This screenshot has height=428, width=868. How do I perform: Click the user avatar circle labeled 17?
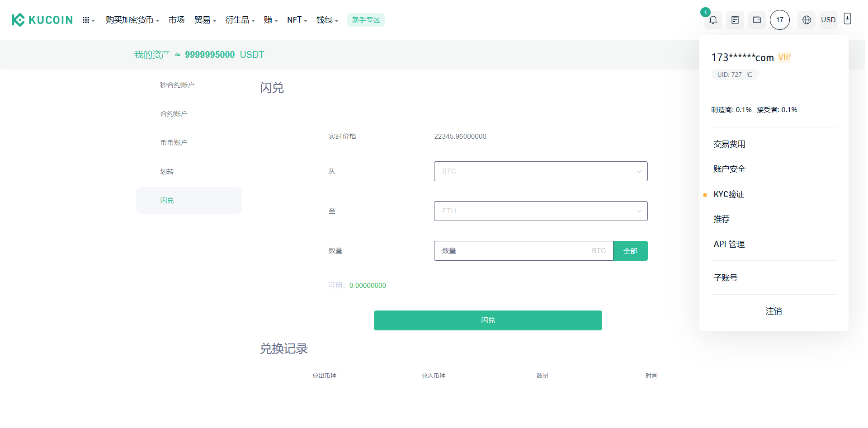pyautogui.click(x=780, y=20)
